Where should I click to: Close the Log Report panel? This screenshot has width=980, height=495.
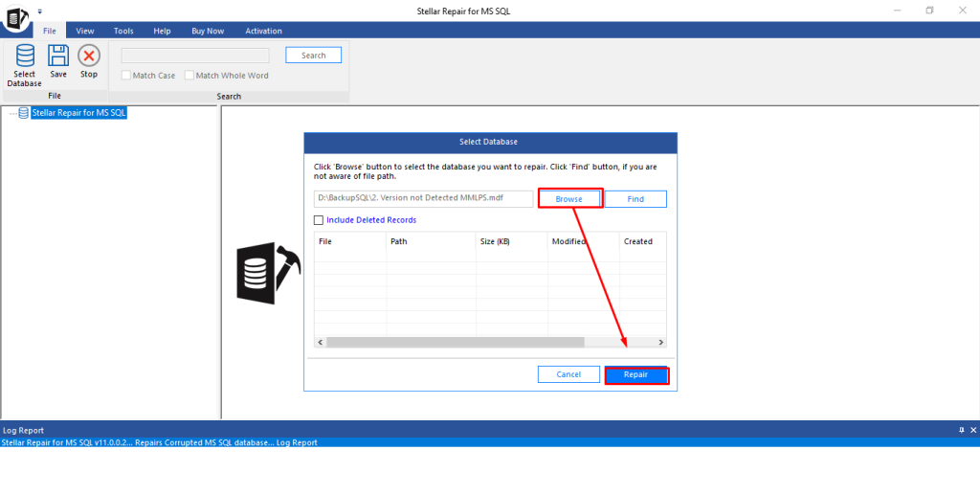coord(973,430)
